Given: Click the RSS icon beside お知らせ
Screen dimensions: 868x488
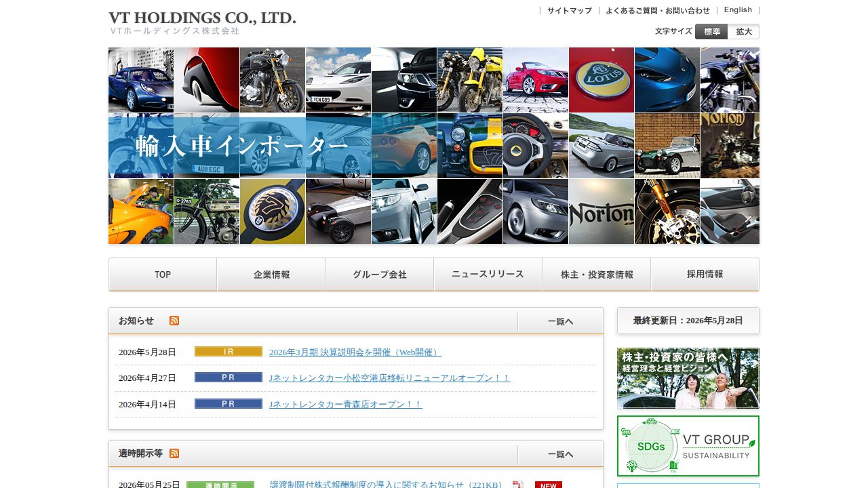Looking at the screenshot, I should (174, 321).
